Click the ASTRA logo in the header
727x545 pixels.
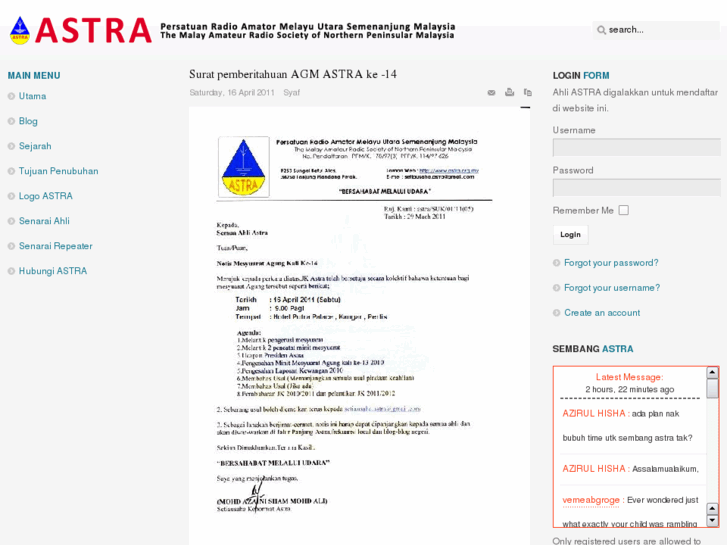pos(81,31)
